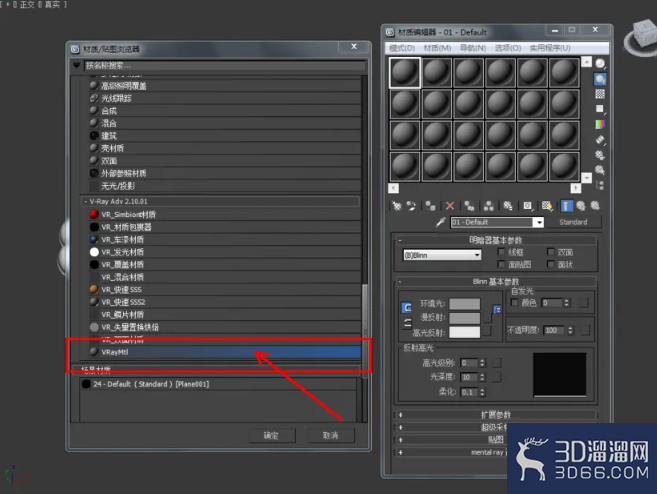Image resolution: width=657 pixels, height=494 pixels.
Task: Open Material Editor Options icon
Action: tap(600, 155)
